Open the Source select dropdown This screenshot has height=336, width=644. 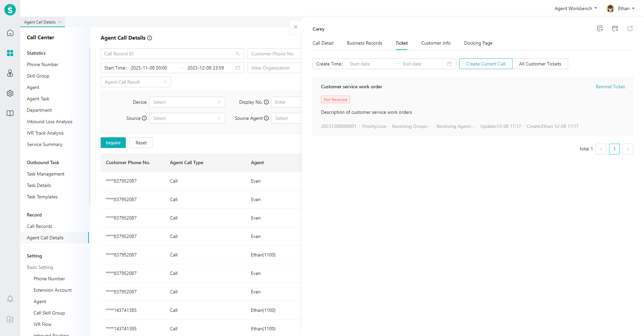click(x=187, y=118)
